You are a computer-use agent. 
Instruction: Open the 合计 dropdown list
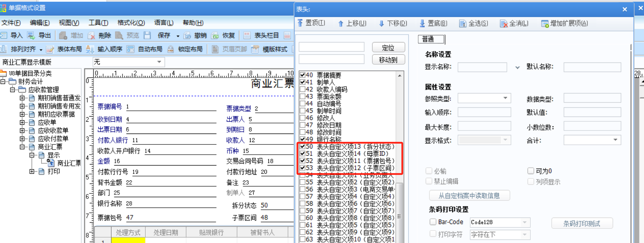pos(615,140)
